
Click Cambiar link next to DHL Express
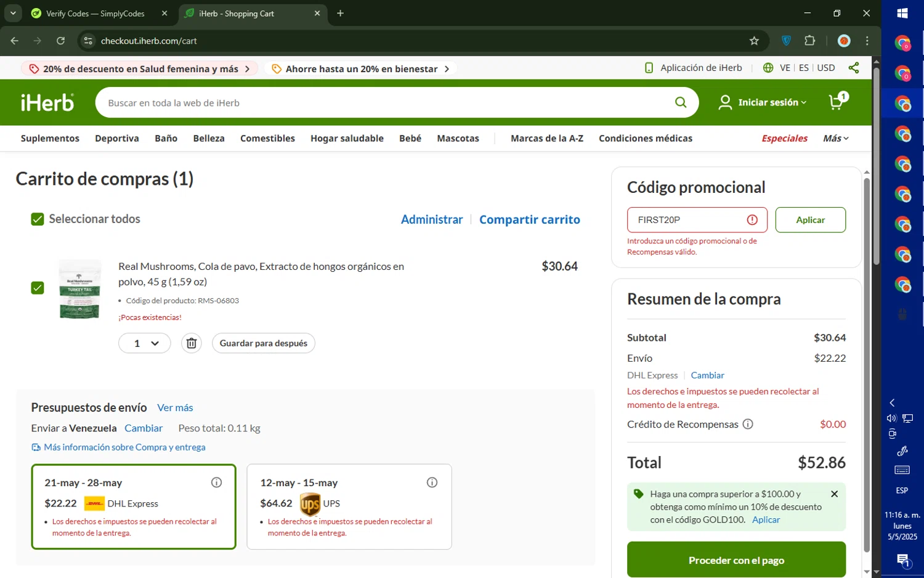point(707,375)
